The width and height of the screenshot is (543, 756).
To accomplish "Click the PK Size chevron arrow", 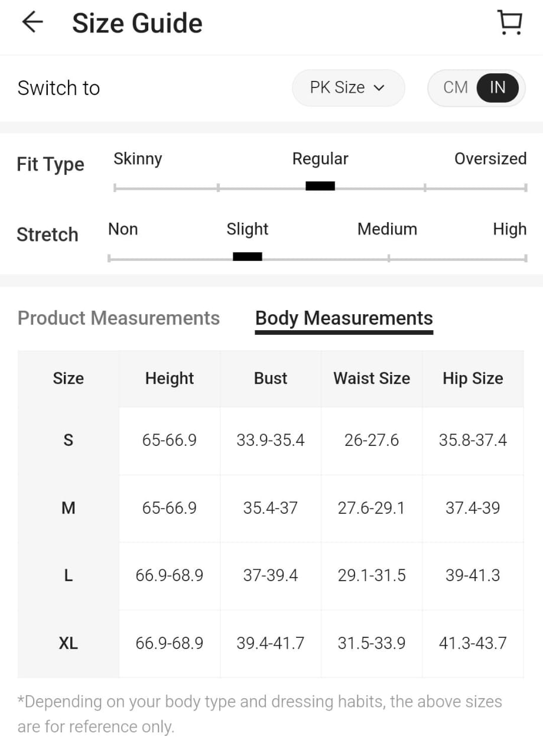I will coord(379,89).
